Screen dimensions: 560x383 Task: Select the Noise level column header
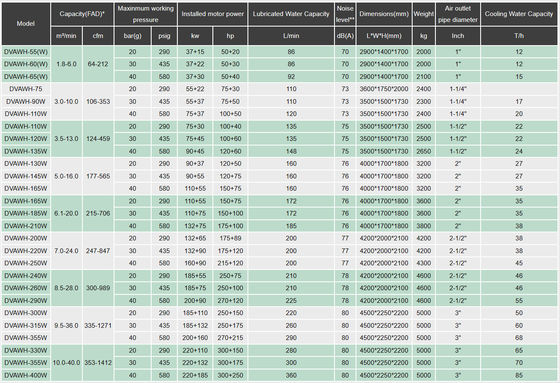(x=345, y=14)
